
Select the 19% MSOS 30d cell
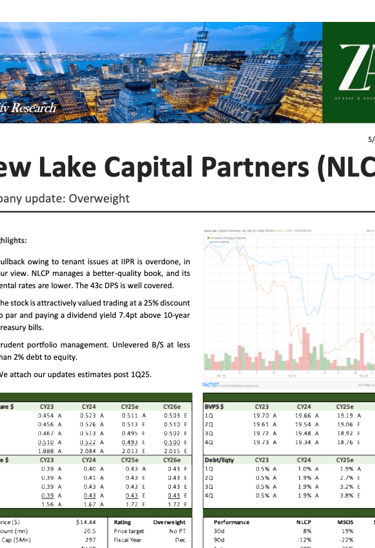(x=348, y=531)
